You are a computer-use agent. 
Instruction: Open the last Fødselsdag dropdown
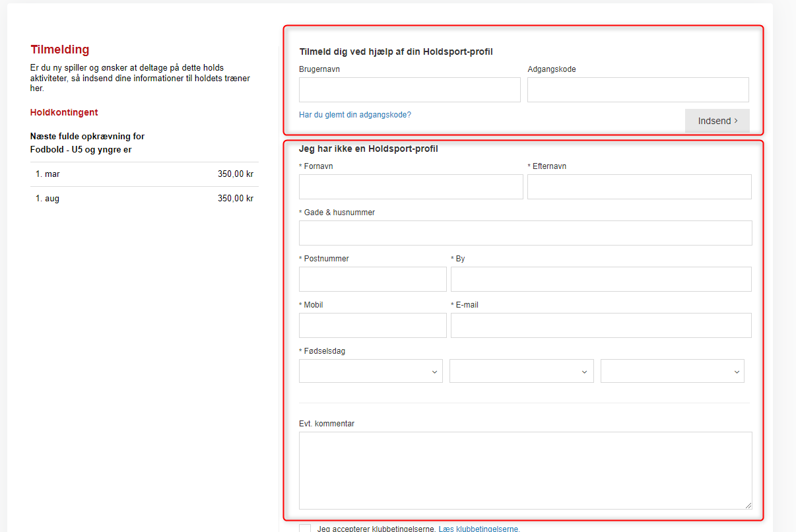coord(672,372)
